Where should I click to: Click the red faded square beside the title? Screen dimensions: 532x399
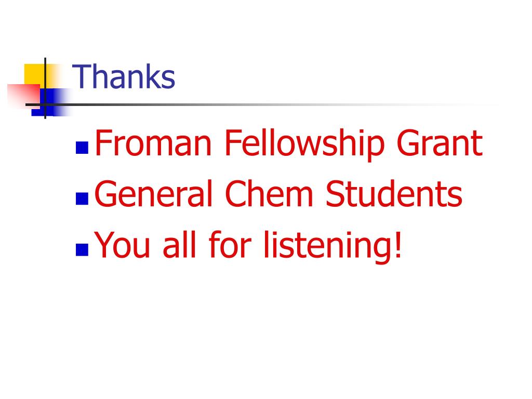23,96
